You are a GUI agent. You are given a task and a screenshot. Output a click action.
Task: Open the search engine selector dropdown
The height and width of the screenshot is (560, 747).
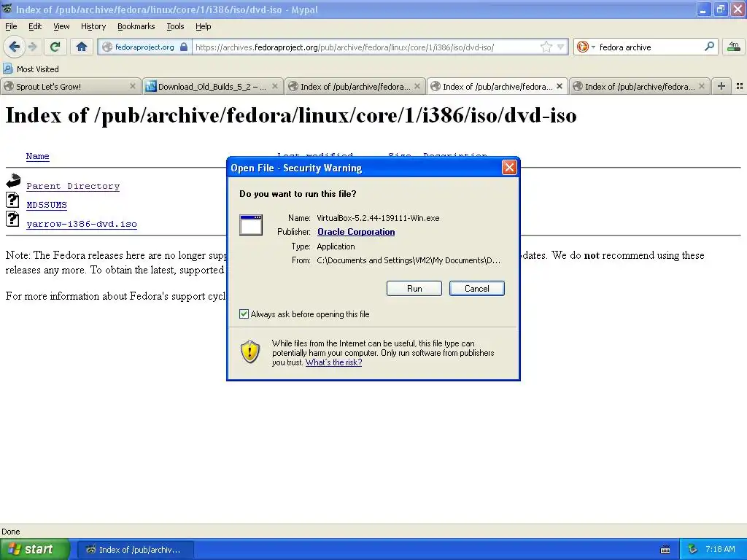pos(586,47)
